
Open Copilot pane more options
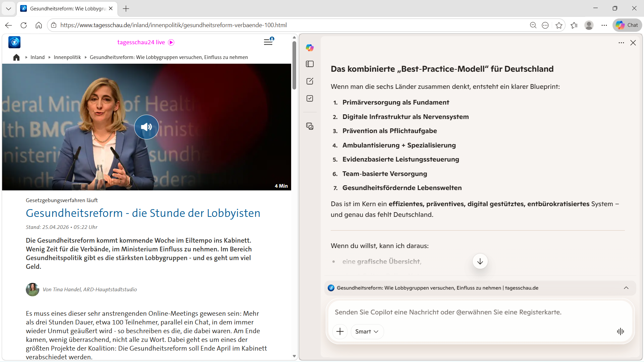[621, 43]
